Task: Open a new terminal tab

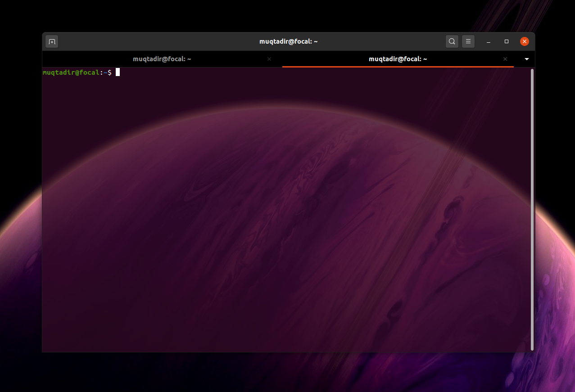Action: [x=52, y=41]
